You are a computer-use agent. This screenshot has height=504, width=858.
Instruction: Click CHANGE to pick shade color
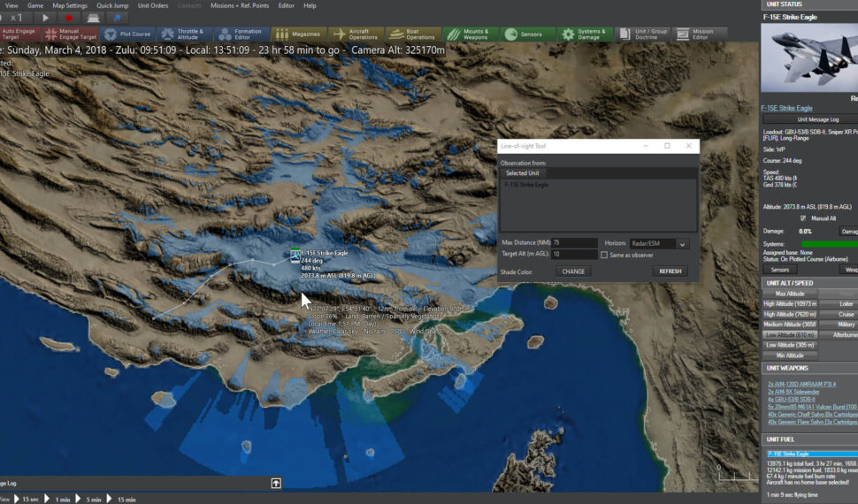[573, 271]
